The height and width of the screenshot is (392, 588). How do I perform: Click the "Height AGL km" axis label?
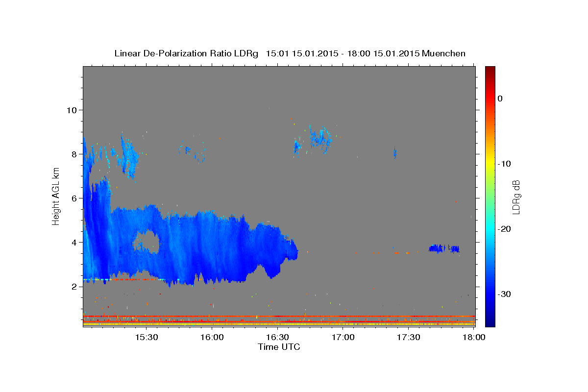click(56, 196)
